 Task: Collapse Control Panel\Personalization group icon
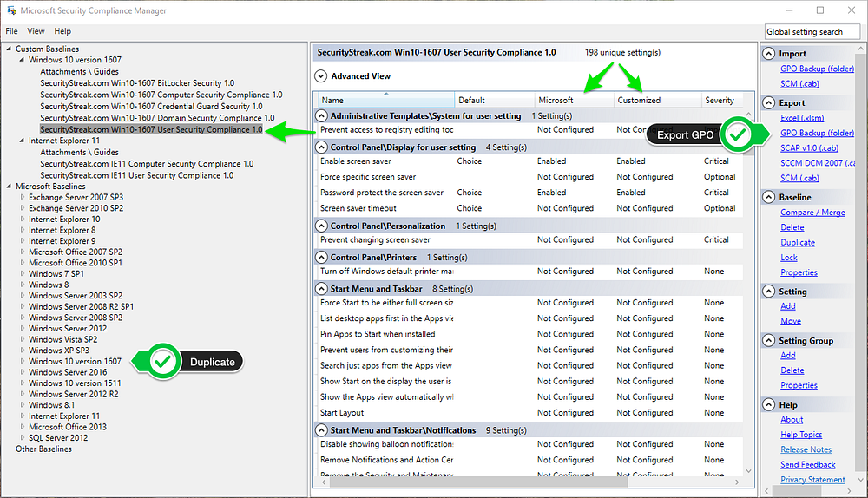pyautogui.click(x=322, y=226)
